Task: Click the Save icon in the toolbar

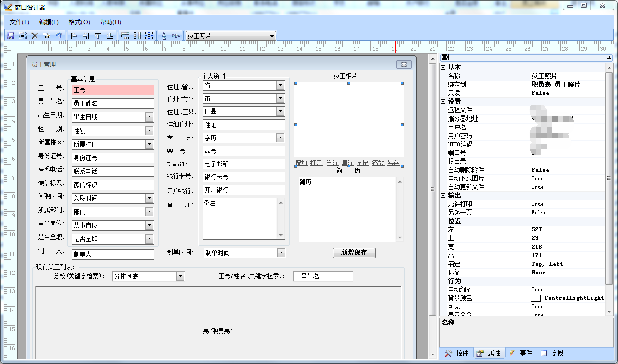Action: coord(10,36)
